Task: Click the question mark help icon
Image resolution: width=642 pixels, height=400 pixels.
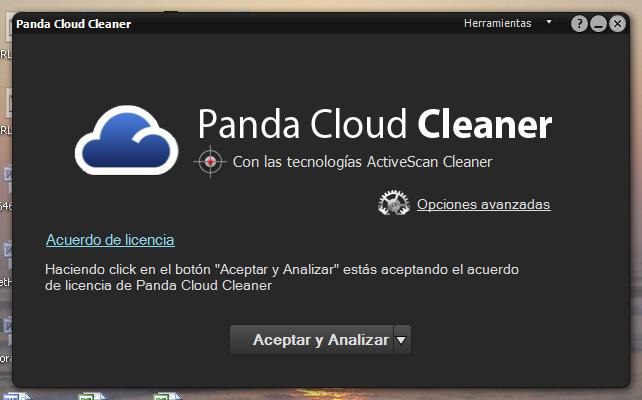Action: 579,24
